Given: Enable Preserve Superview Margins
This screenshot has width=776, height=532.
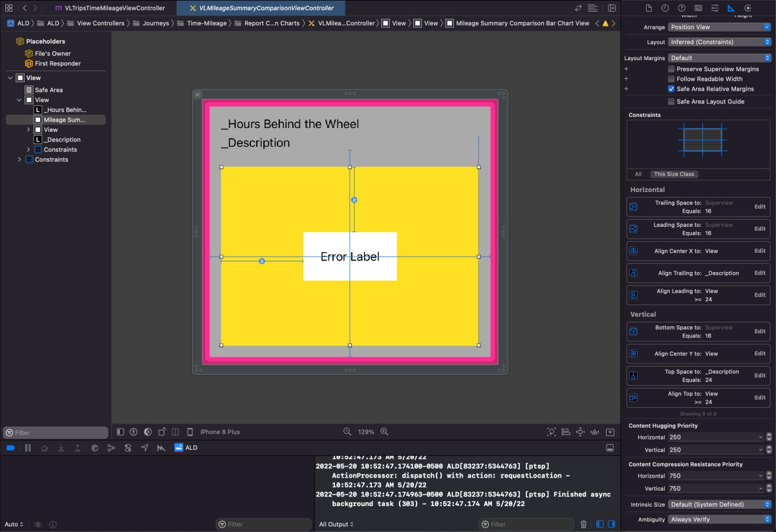Looking at the screenshot, I should [671, 69].
